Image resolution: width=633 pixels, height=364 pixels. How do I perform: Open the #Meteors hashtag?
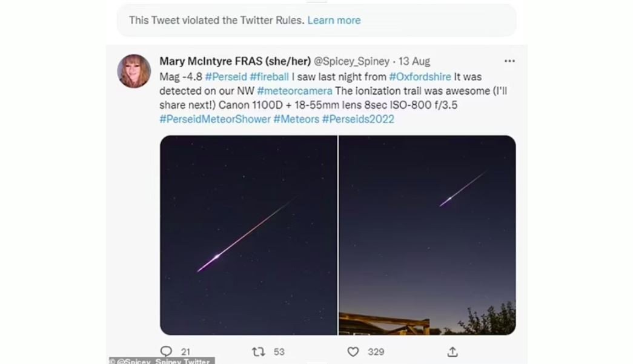coord(296,119)
